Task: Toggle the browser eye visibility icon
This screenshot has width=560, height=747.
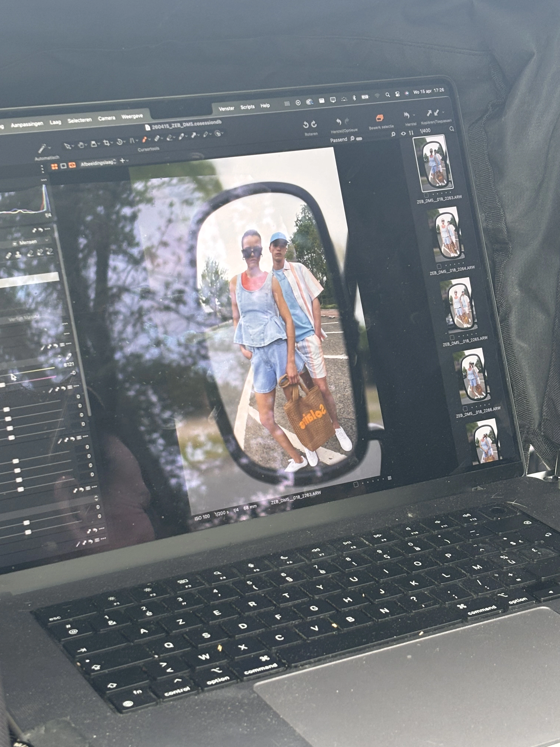Action: tap(403, 134)
